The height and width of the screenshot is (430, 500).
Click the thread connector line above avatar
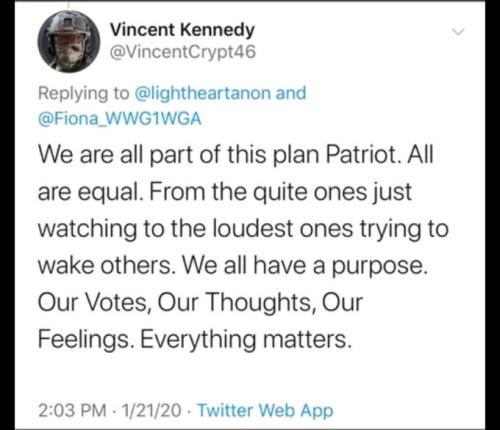pyautogui.click(x=69, y=4)
